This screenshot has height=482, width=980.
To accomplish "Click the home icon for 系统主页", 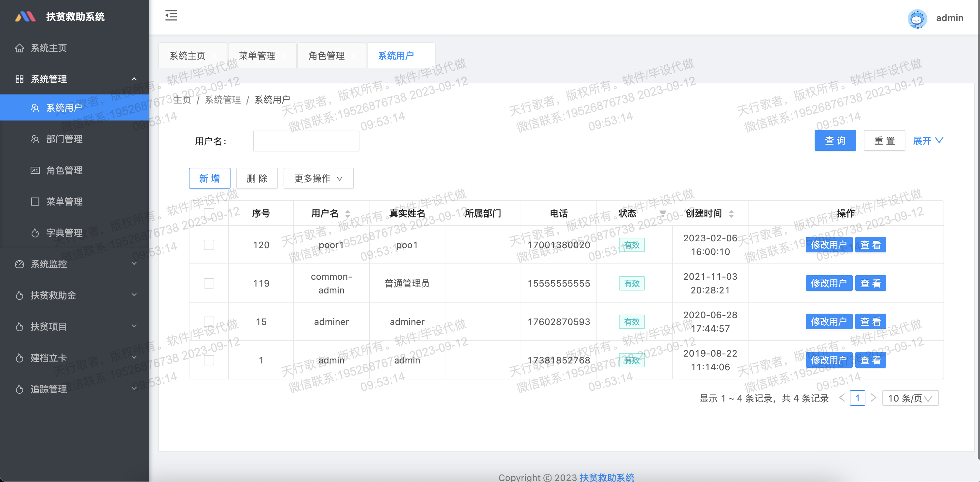I will (20, 48).
